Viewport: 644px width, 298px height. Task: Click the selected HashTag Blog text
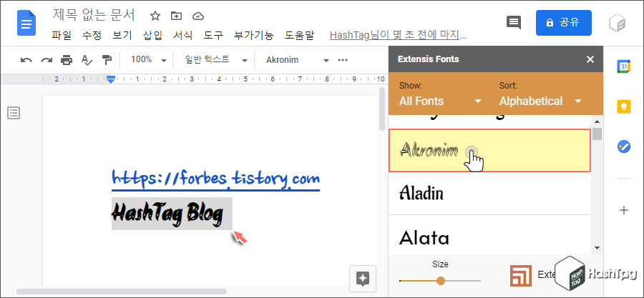[x=167, y=214]
